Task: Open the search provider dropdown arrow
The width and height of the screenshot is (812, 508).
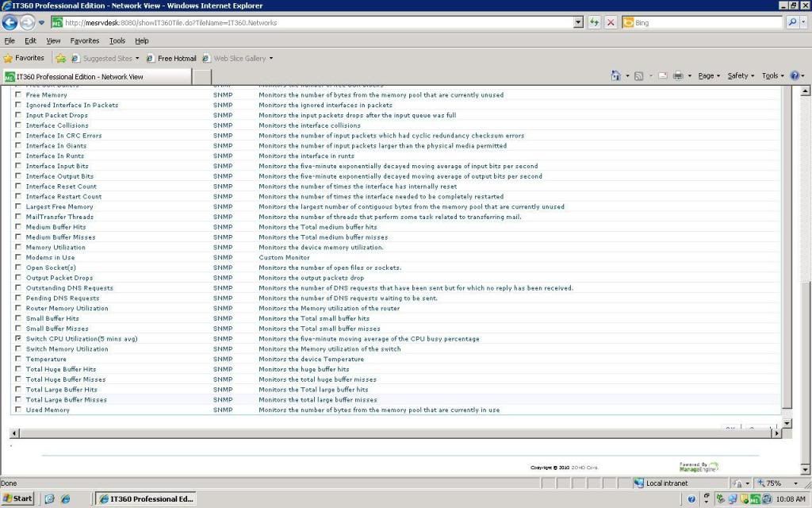Action: click(804, 22)
